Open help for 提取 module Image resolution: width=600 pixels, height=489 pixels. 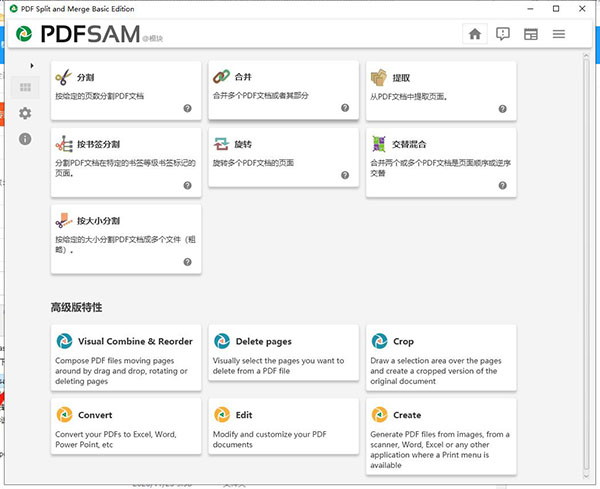503,109
